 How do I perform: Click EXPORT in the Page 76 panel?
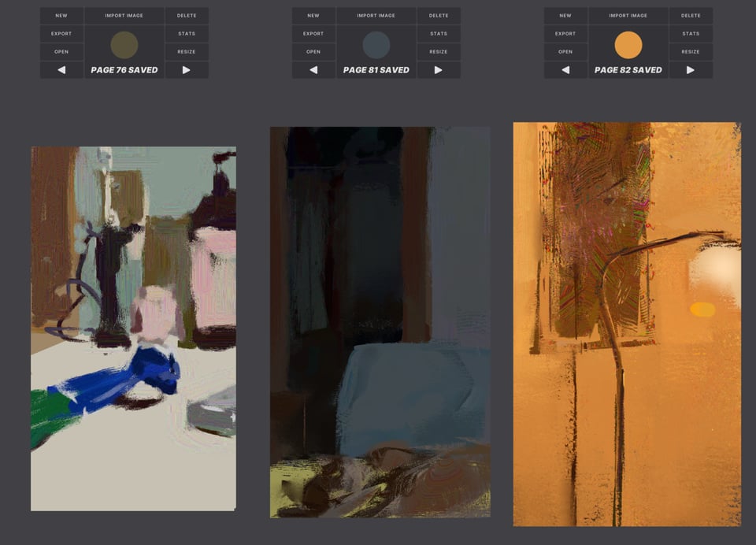tap(61, 34)
